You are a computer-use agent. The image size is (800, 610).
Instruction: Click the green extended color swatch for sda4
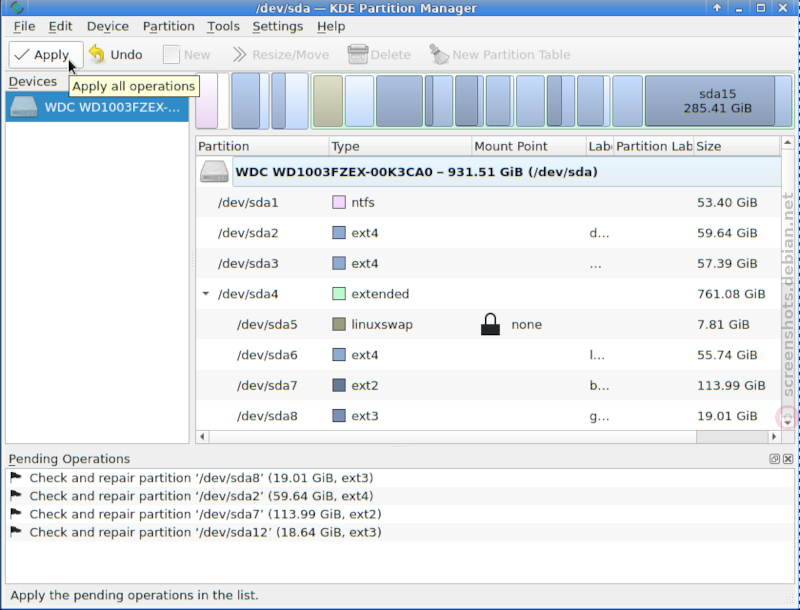339,294
